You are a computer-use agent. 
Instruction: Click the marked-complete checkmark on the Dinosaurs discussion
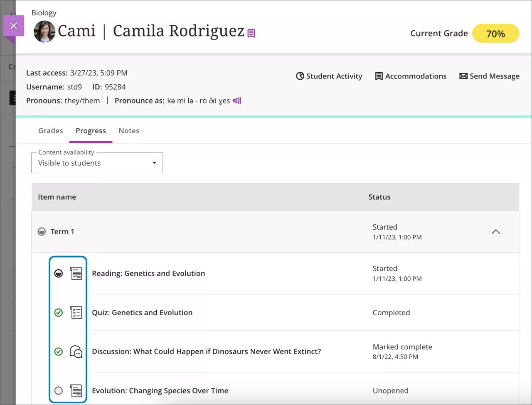click(58, 351)
